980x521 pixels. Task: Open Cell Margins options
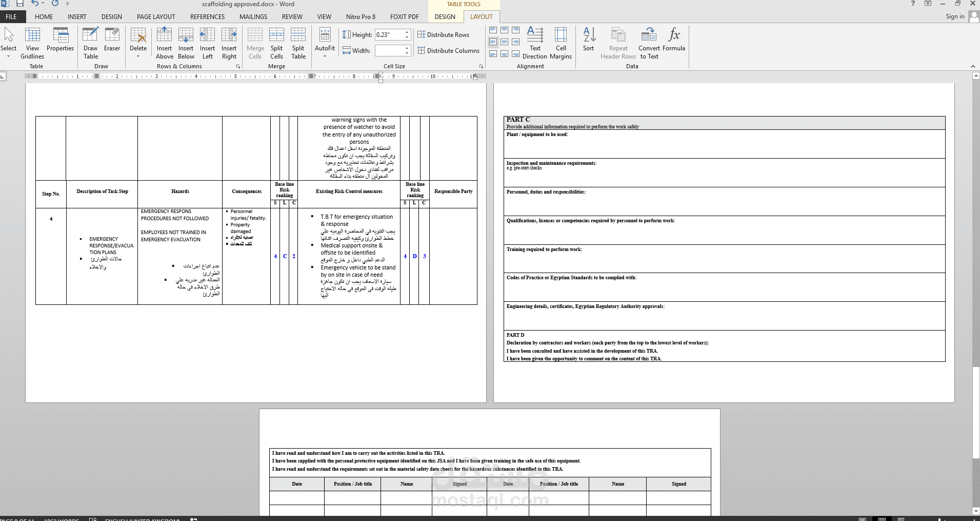[561, 44]
